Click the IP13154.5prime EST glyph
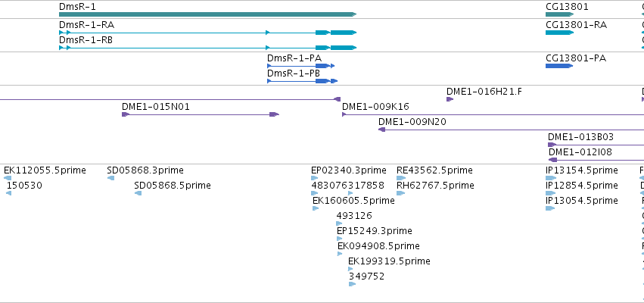The image size is (644, 303). [x=551, y=178]
